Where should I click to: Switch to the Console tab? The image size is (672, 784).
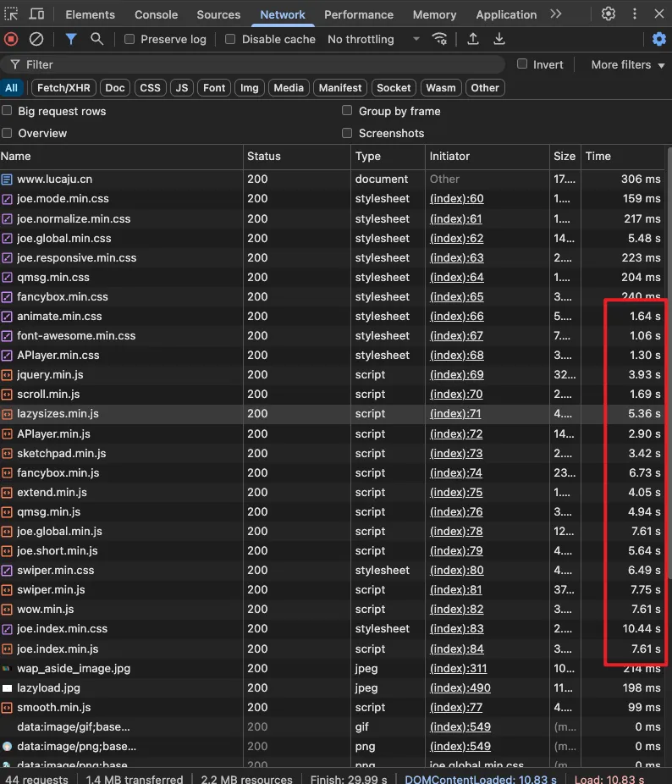click(x=156, y=14)
